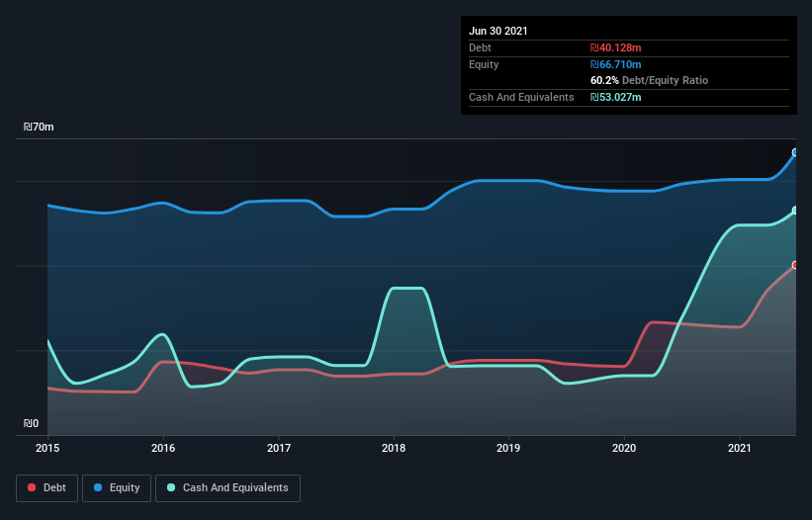This screenshot has height=520, width=812.
Task: Click Cash And Equivalents label in tooltip
Action: (x=521, y=97)
